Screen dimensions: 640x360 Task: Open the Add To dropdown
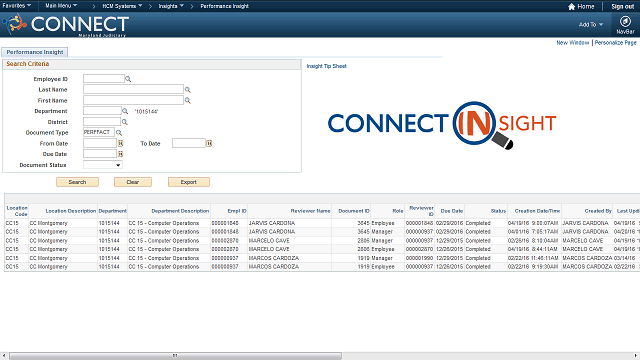tap(591, 24)
